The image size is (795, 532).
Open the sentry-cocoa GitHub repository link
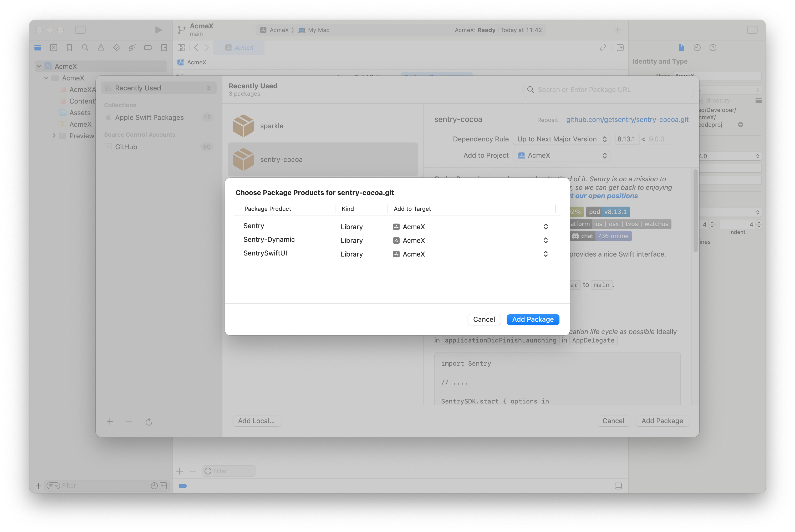pyautogui.click(x=627, y=119)
